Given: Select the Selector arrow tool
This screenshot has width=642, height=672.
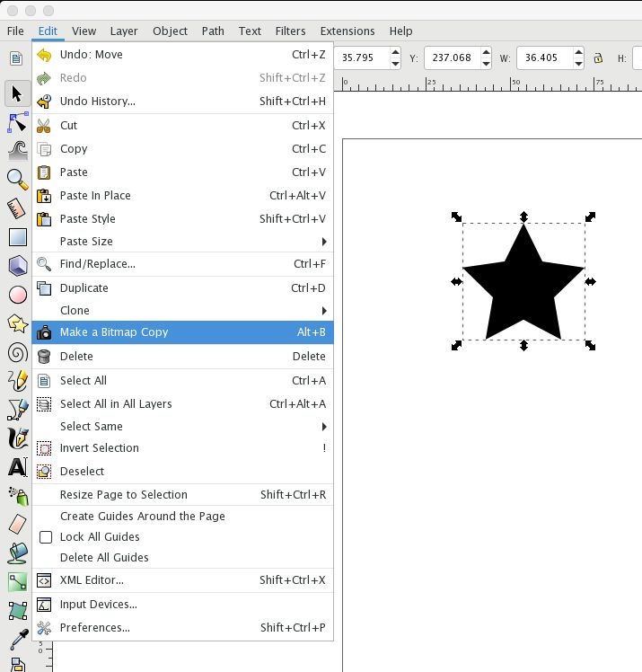Looking at the screenshot, I should (x=17, y=93).
